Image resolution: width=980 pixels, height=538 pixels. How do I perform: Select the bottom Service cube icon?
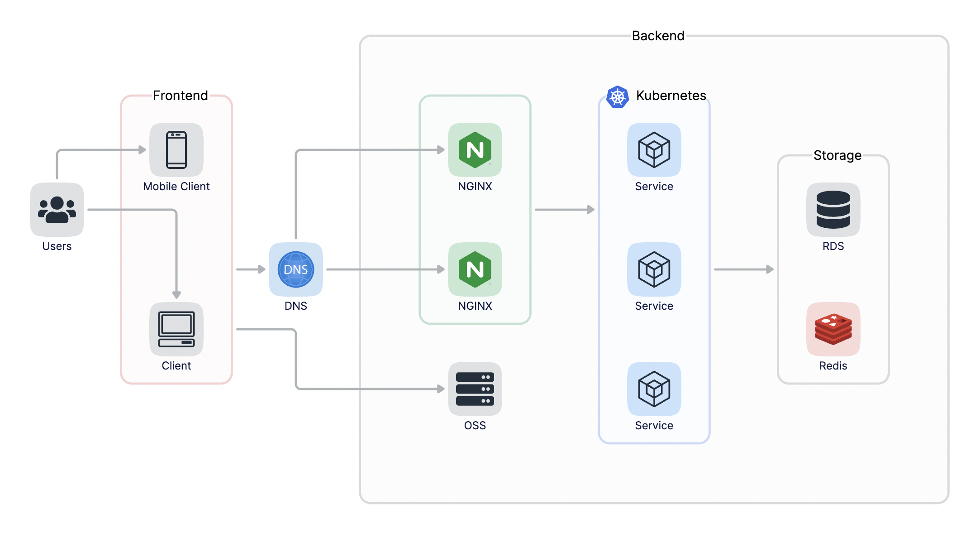click(654, 389)
